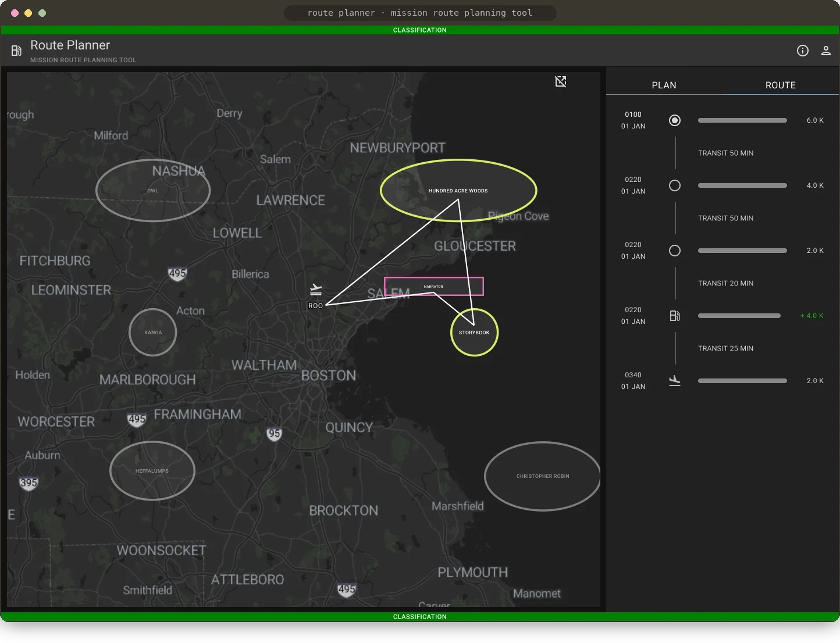Click the first TRANSIT 50 MIN label
The width and height of the screenshot is (840, 643).
pyautogui.click(x=725, y=153)
